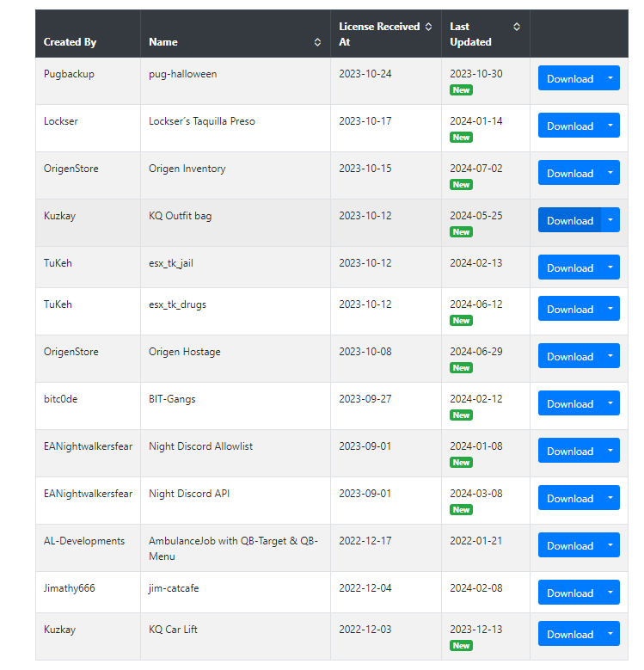
Task: Click New badge in BIT-Gangs row
Action: [x=461, y=415]
